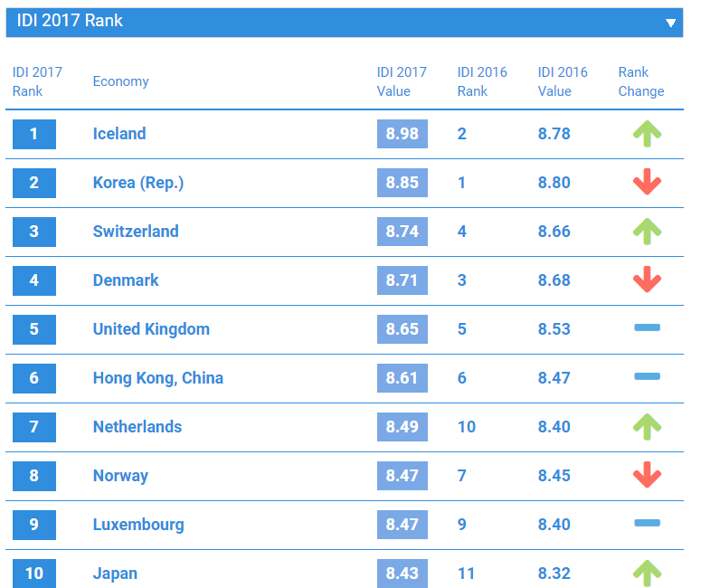Open the Japan economy link
Image resolution: width=701 pixels, height=588 pixels.
[115, 574]
